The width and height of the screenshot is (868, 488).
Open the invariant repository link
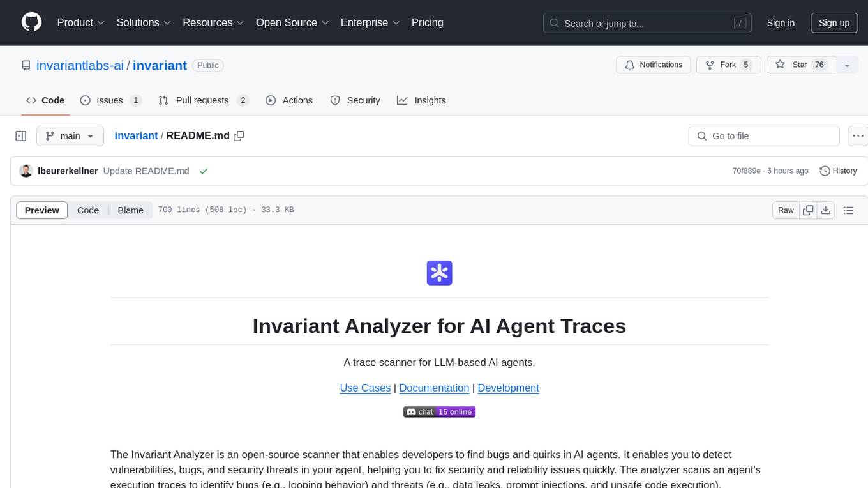pyautogui.click(x=160, y=65)
